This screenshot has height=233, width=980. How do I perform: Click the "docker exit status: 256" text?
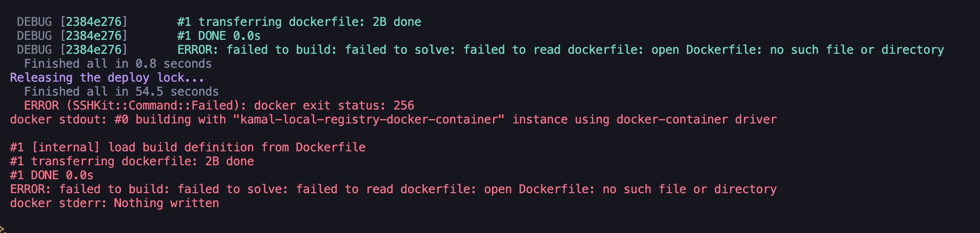click(334, 106)
